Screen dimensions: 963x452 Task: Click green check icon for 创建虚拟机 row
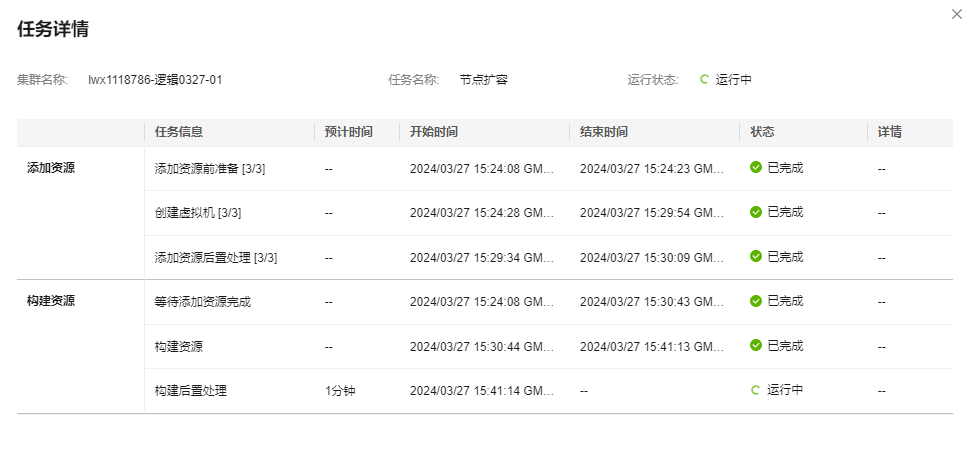[x=756, y=212]
